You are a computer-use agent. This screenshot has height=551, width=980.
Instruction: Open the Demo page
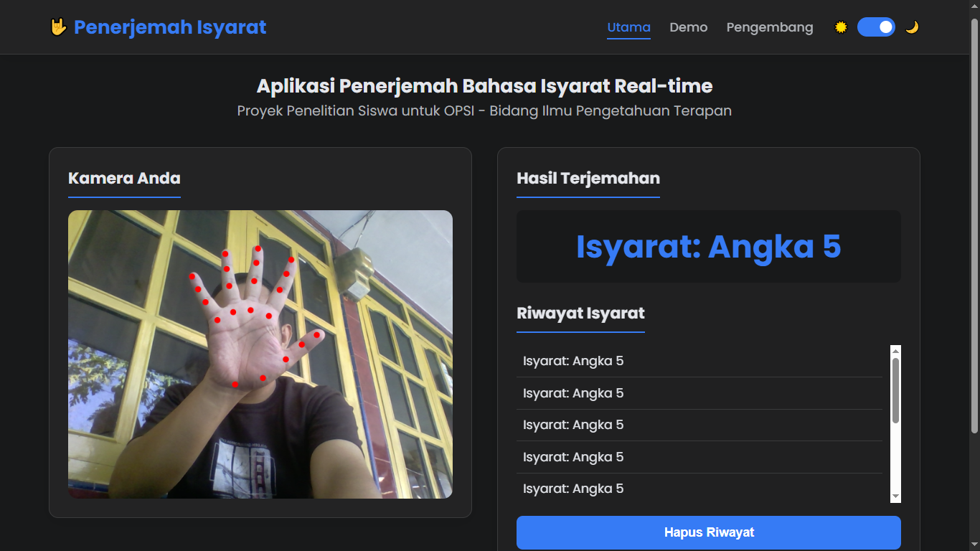tap(688, 27)
